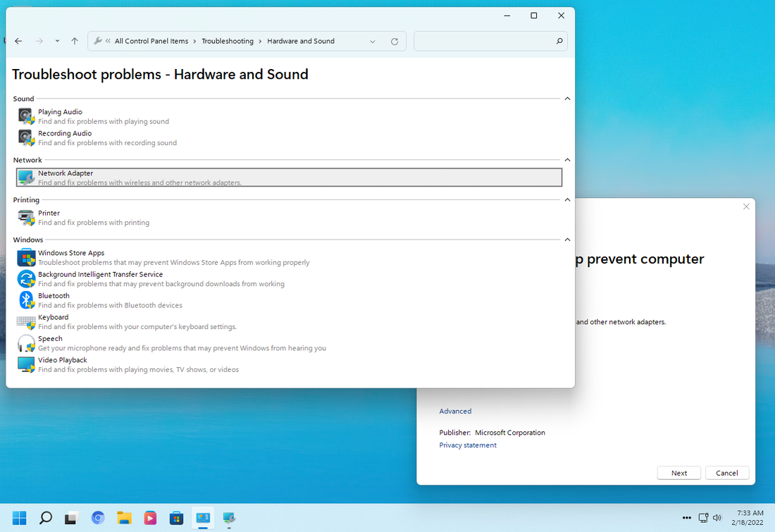Image resolution: width=775 pixels, height=532 pixels.
Task: Collapse the Network section chevron
Action: pos(567,160)
